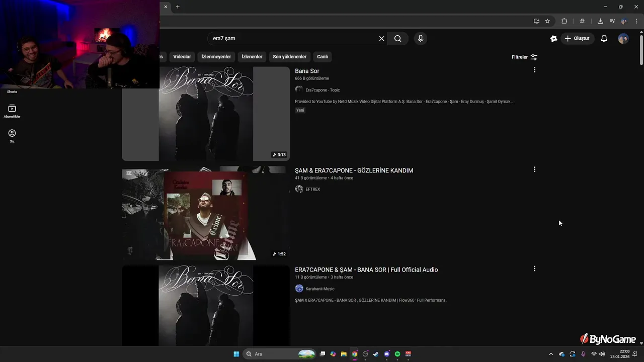The image size is (644, 362).
Task: Switch to Chrome on the taskbar
Action: (x=355, y=354)
